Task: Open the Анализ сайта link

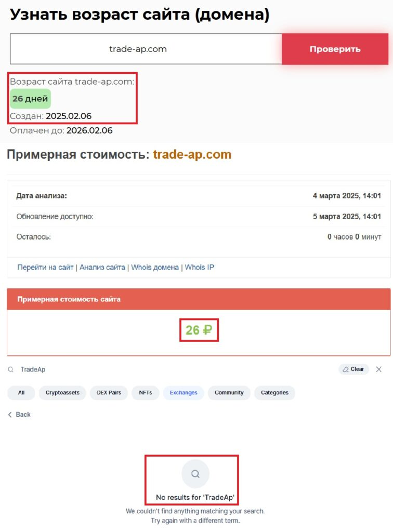Action: coord(102,268)
